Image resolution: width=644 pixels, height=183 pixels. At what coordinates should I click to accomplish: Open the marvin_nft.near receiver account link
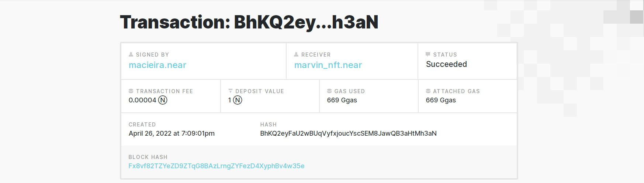(328, 65)
